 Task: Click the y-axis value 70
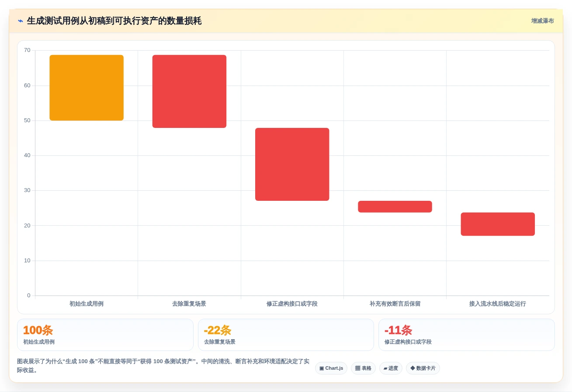27,50
